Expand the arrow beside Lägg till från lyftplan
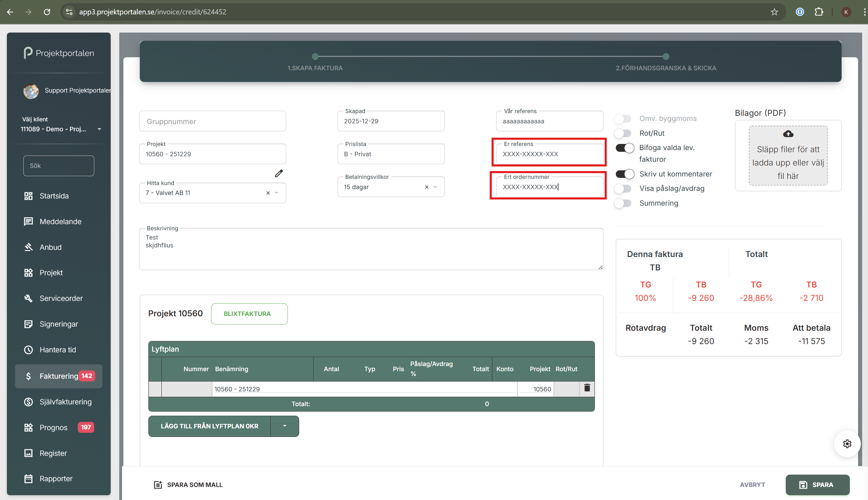Screen dimensions: 868x500 click(x=285, y=426)
